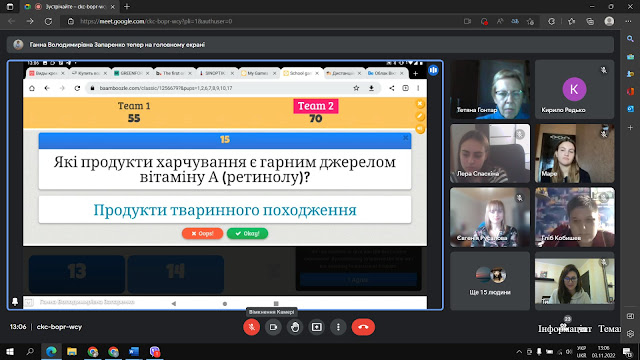
Task: Raise hand in the meeting
Action: 295,327
